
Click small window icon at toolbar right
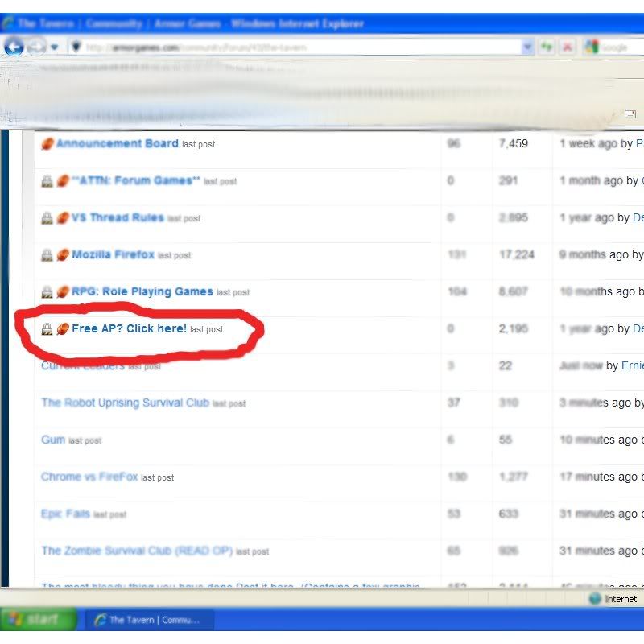pyautogui.click(x=630, y=114)
